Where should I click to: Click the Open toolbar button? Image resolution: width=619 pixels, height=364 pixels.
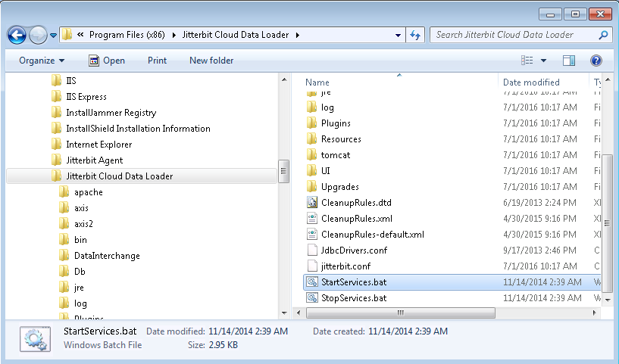pos(106,61)
